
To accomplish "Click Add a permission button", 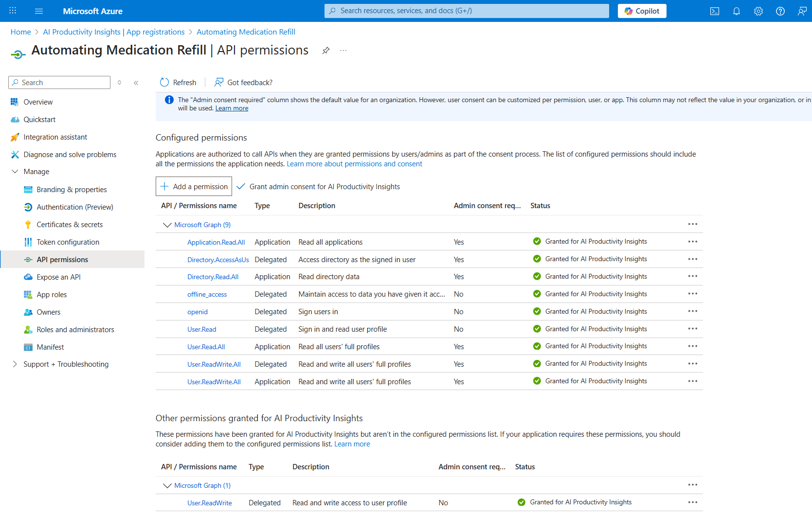I will 194,186.
